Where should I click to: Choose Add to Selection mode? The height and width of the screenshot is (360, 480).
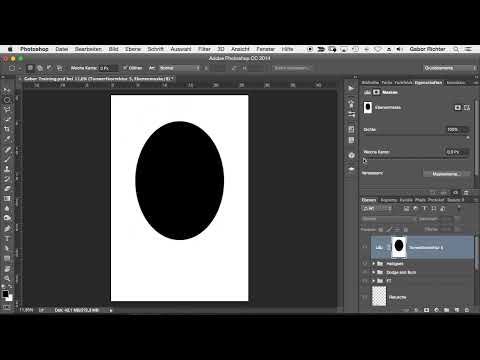point(40,68)
